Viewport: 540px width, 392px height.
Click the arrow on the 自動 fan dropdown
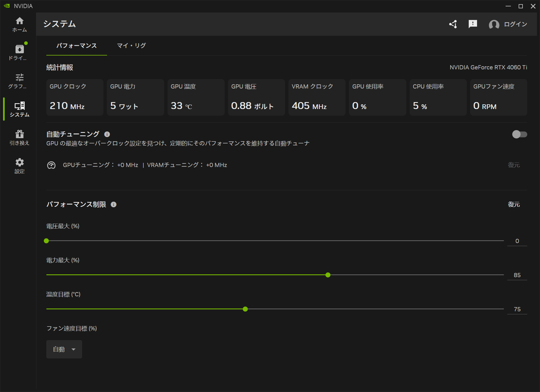73,349
